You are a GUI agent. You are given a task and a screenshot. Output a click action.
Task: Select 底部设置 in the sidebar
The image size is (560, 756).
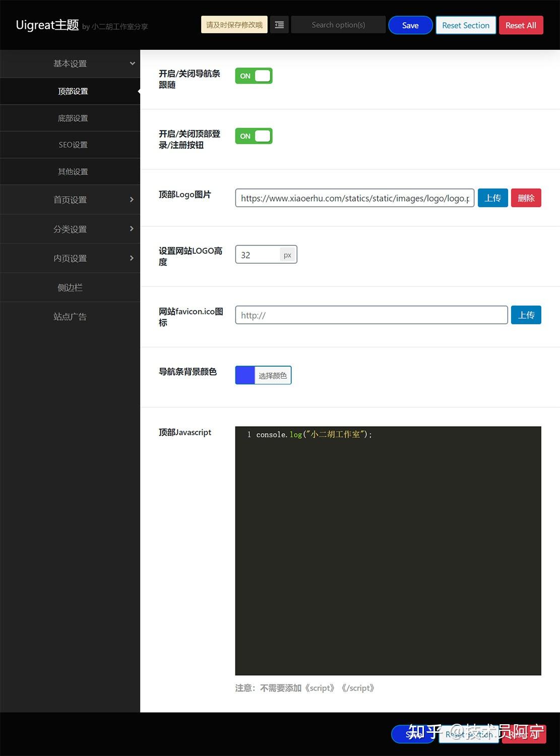point(72,118)
